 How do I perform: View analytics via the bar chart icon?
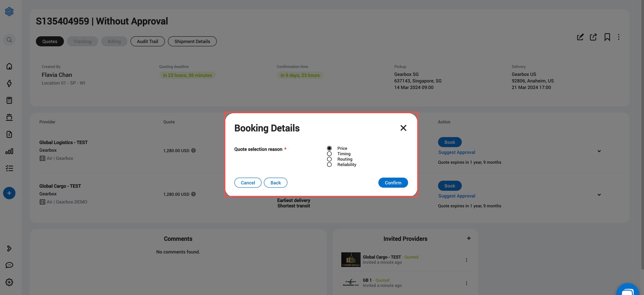pyautogui.click(x=9, y=151)
